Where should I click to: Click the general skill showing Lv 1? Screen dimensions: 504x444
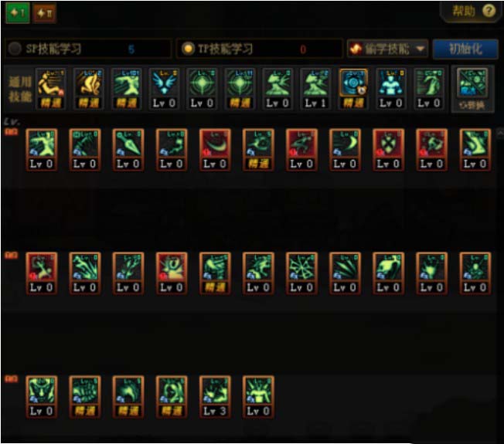point(315,89)
